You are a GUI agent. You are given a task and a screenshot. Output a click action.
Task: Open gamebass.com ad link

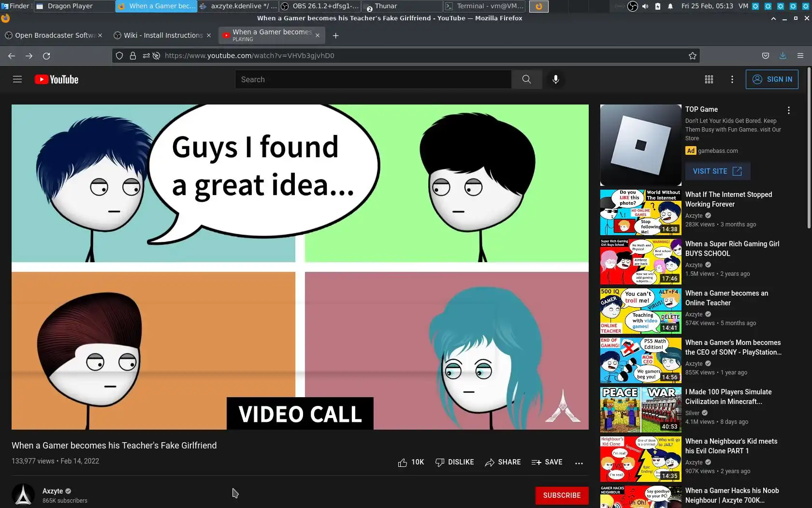[x=718, y=151]
